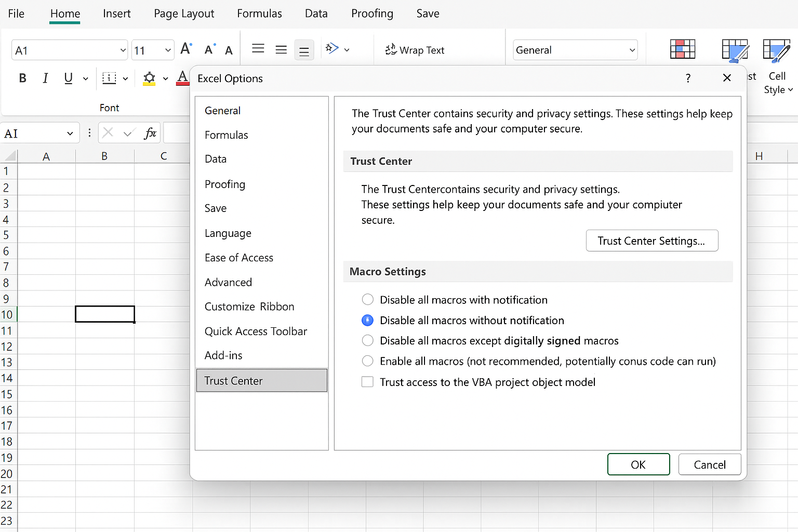The image size is (798, 532).
Task: Open the font name A1 dropdown
Action: point(123,50)
